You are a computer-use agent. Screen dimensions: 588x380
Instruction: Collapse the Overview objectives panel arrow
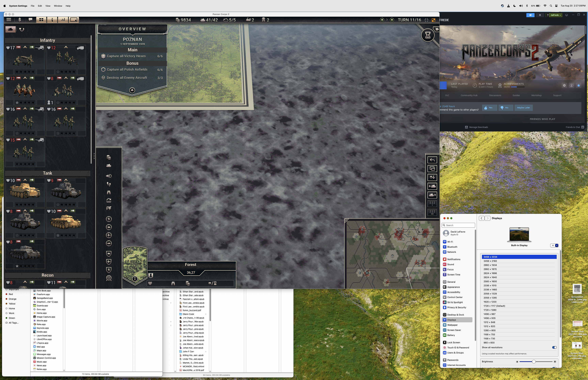tap(132, 90)
